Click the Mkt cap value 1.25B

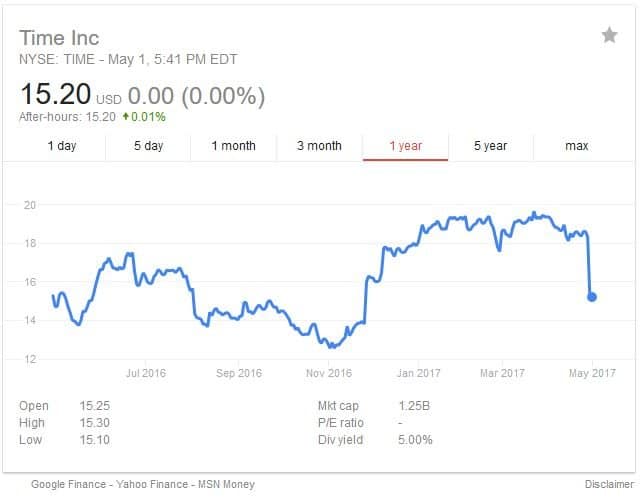tap(414, 406)
